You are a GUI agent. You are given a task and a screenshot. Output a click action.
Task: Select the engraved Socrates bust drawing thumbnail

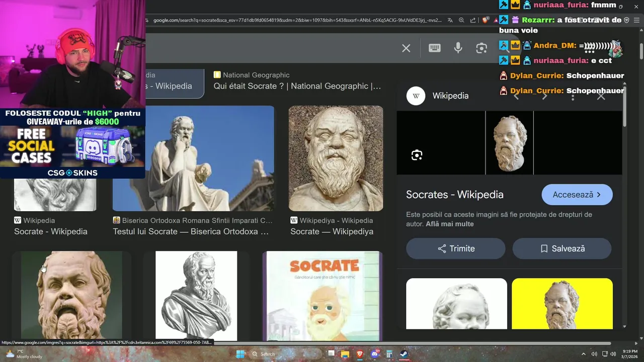[196, 296]
